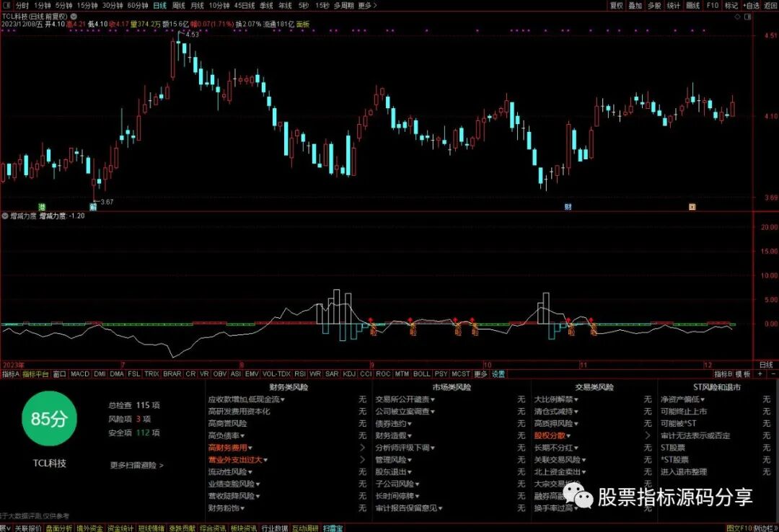The width and height of the screenshot is (779, 532).
Task: Click the 复权 button in the top toolbar
Action: 617,6
